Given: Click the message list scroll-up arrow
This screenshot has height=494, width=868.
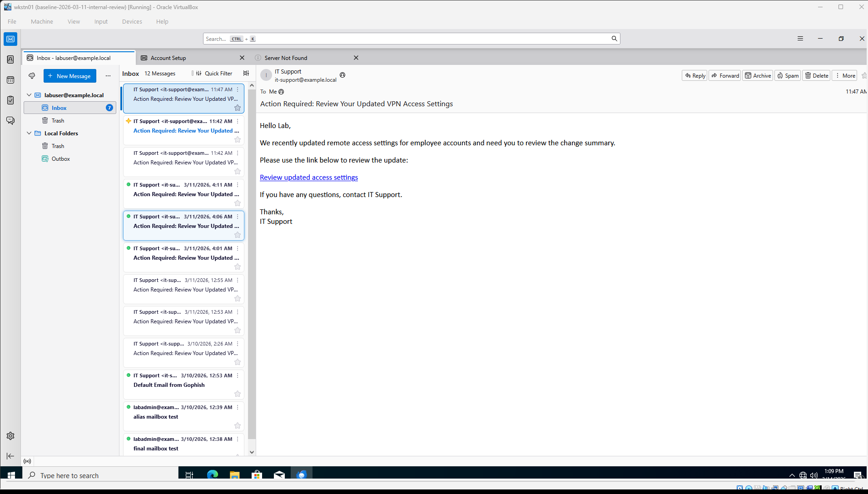Looking at the screenshot, I should [252, 85].
